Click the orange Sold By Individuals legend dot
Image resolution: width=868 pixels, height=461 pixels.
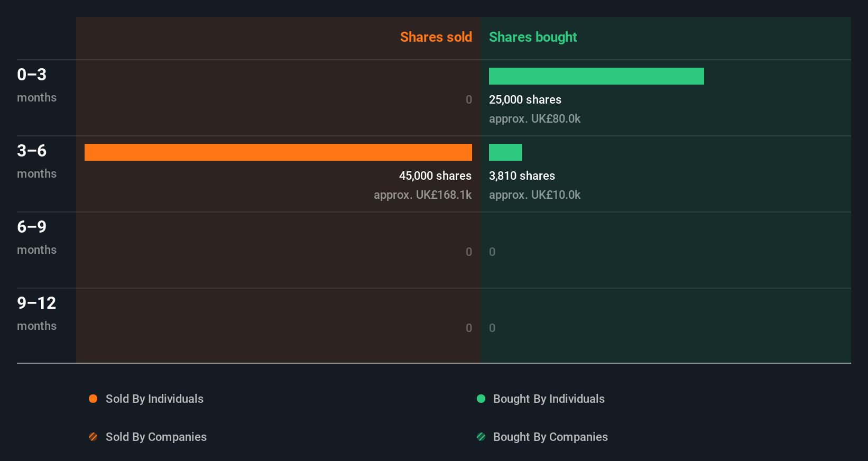click(x=93, y=399)
